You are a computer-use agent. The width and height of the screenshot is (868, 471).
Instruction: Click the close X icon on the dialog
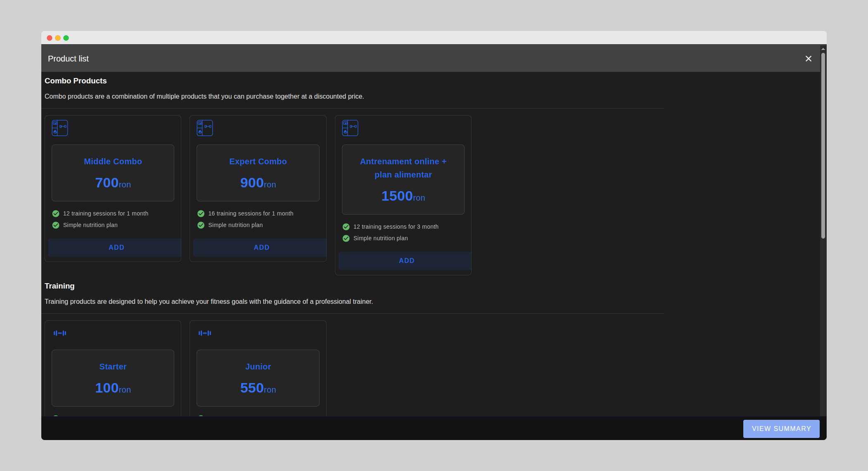[808, 59]
